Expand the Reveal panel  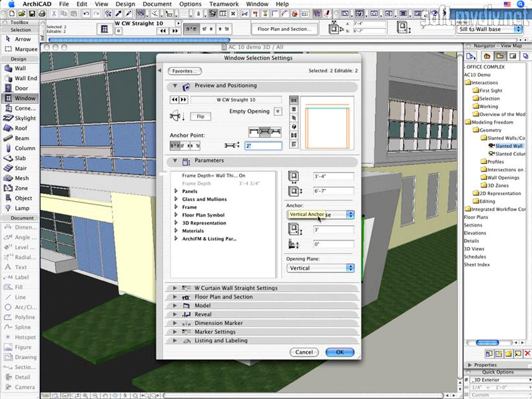tap(175, 314)
